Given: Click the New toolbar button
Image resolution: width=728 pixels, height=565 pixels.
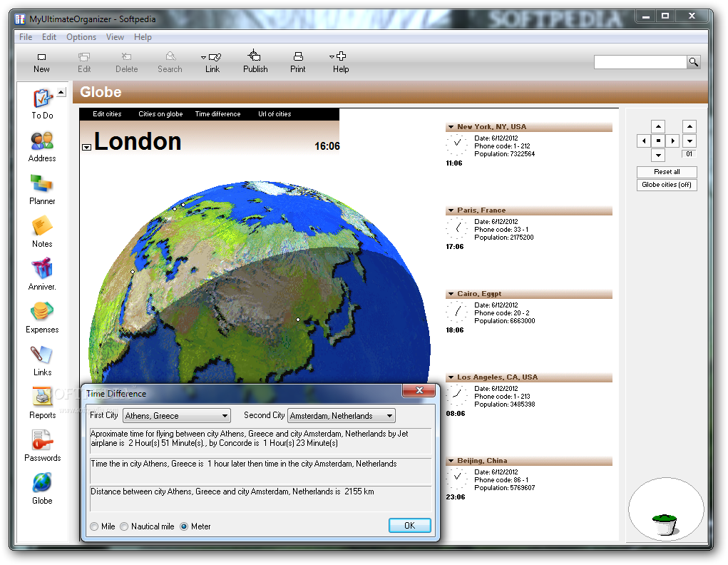Looking at the screenshot, I should [x=41, y=63].
